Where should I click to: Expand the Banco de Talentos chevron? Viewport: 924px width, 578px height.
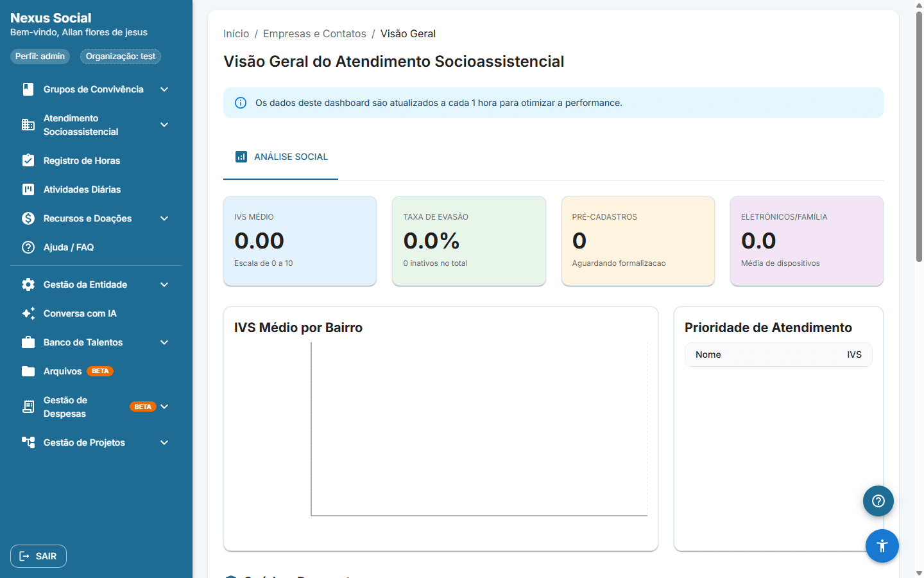pyautogui.click(x=164, y=342)
